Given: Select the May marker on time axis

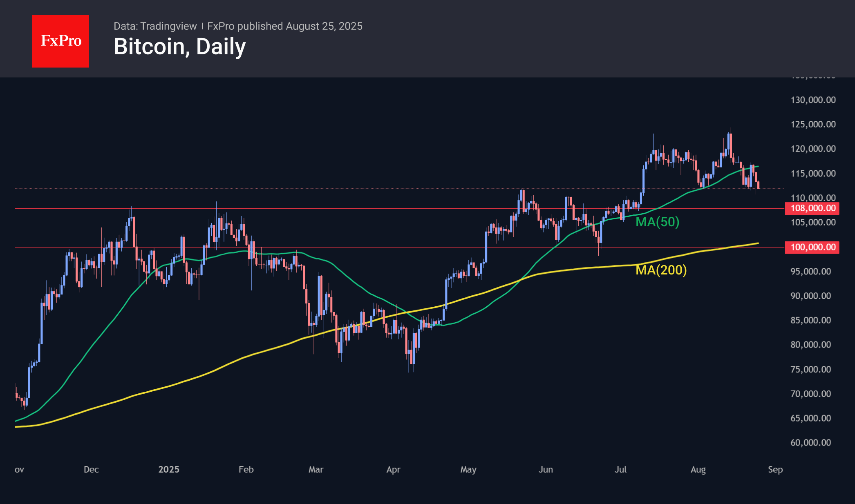Looking at the screenshot, I should (x=468, y=470).
